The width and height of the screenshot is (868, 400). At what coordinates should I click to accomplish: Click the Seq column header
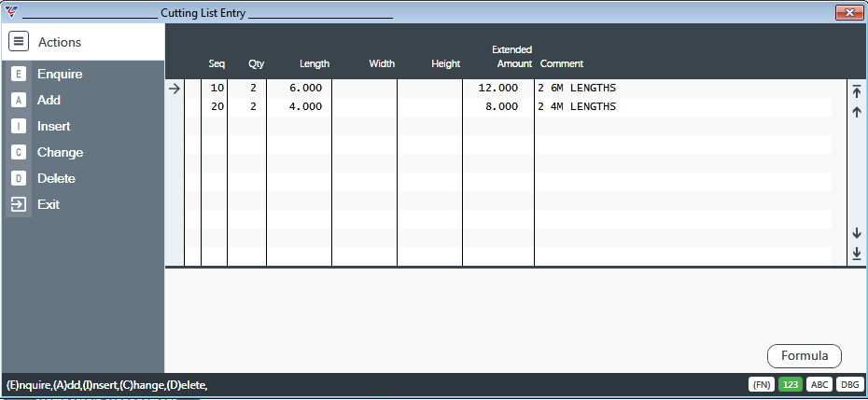pos(217,63)
